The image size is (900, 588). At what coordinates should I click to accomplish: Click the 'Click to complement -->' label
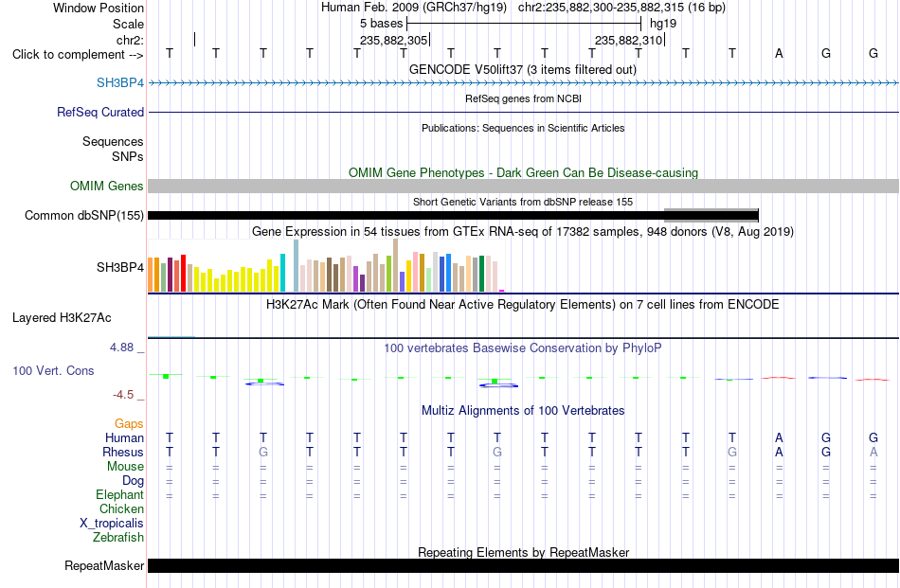78,55
